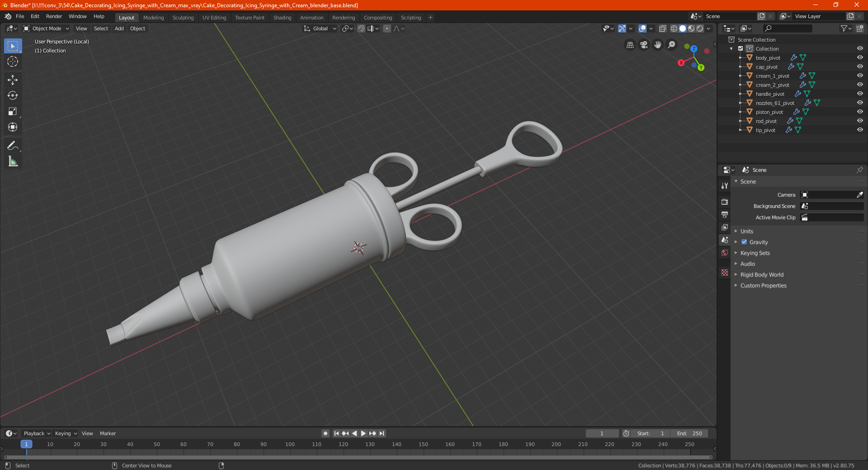868x470 pixels.
Task: Open World properties tab icon
Action: (725, 253)
